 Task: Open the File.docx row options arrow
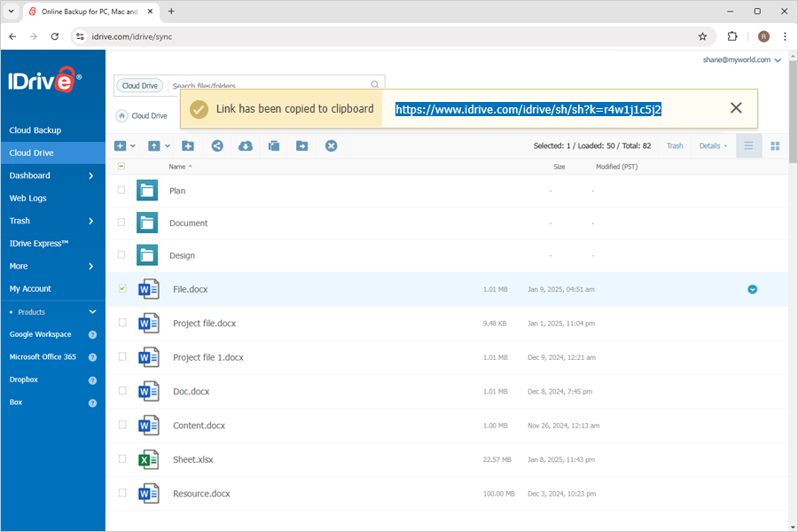(x=752, y=289)
